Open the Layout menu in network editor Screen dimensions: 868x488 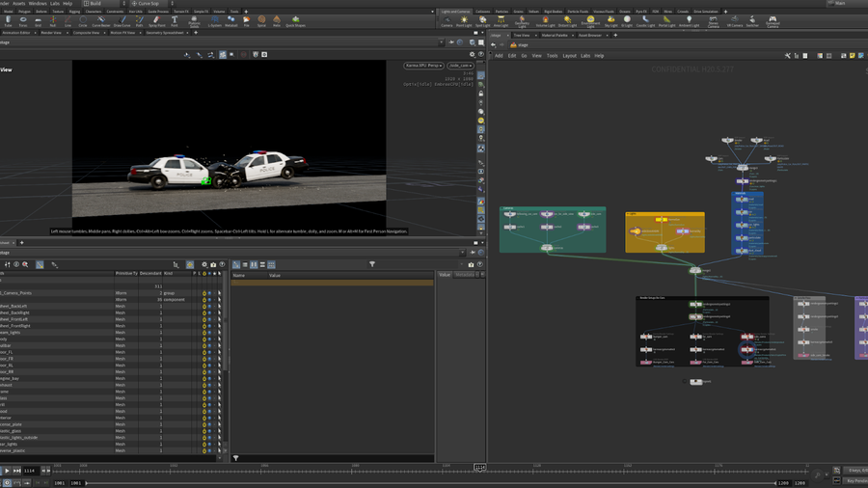[569, 56]
